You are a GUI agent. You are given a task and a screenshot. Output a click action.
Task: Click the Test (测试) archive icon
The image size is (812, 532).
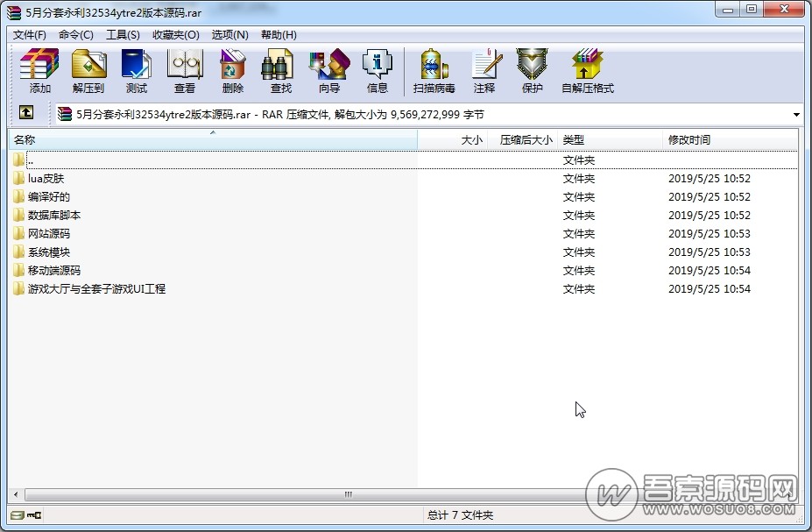pos(136,70)
